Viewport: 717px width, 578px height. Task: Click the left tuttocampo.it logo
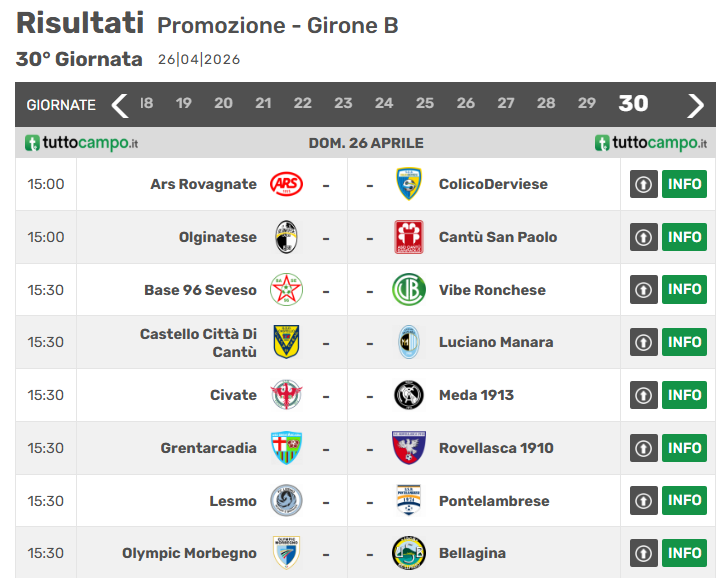click(x=82, y=143)
